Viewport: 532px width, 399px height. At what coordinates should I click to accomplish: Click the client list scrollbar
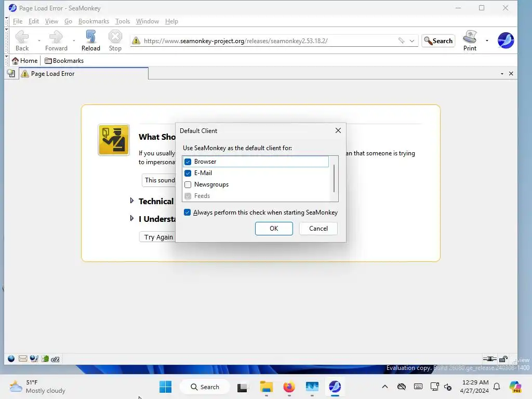[334, 179]
